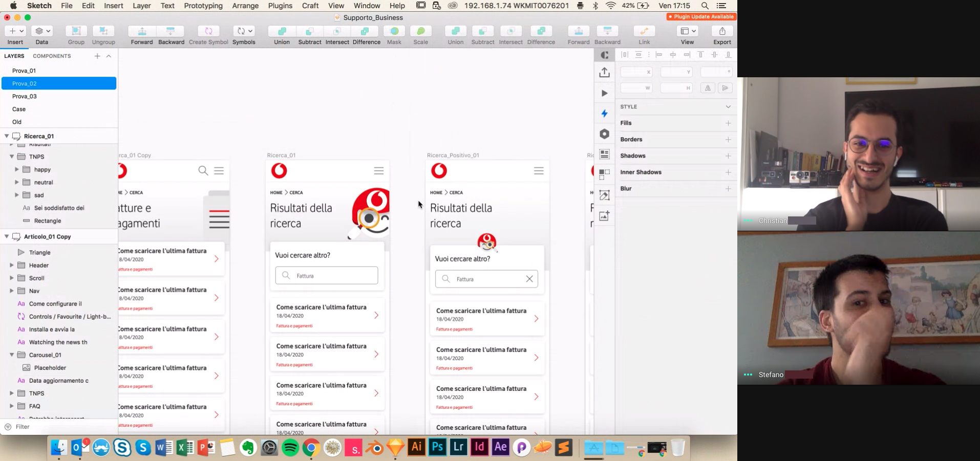
Task: Click the Craft prototype play icon
Action: click(604, 93)
